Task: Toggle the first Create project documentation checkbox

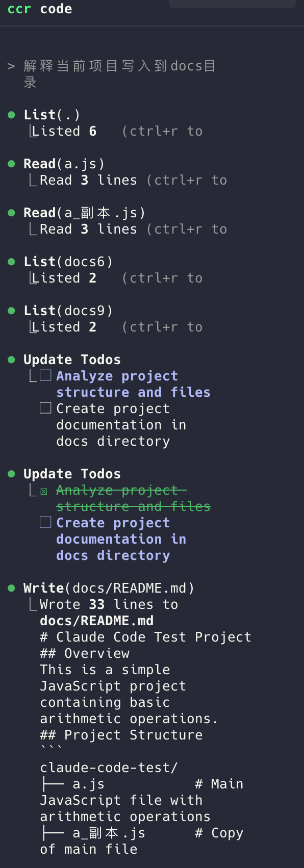Action: 45,408
